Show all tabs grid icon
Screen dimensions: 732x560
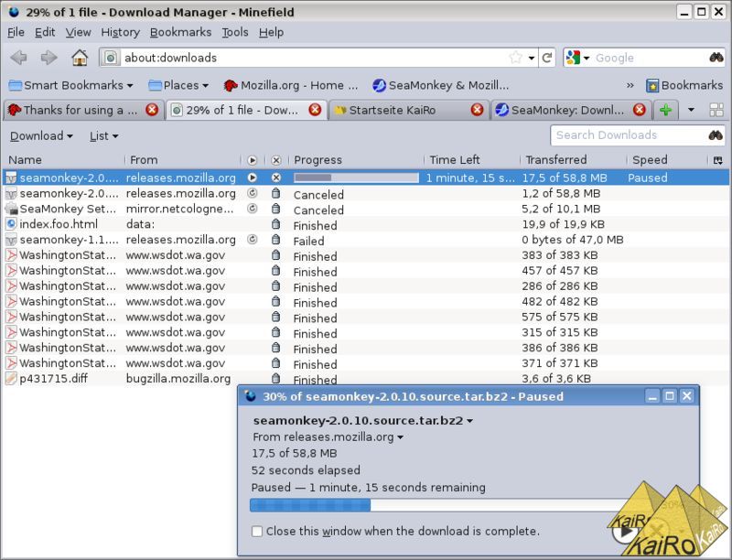(716, 110)
